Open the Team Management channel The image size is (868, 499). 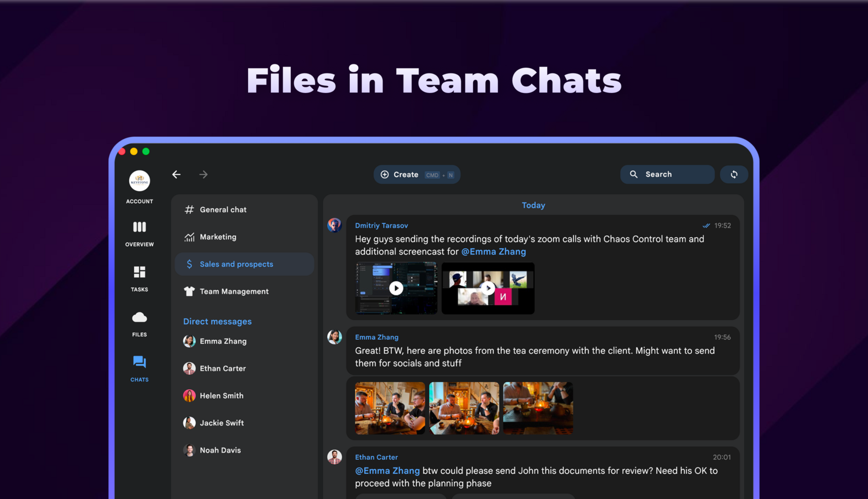click(x=244, y=291)
